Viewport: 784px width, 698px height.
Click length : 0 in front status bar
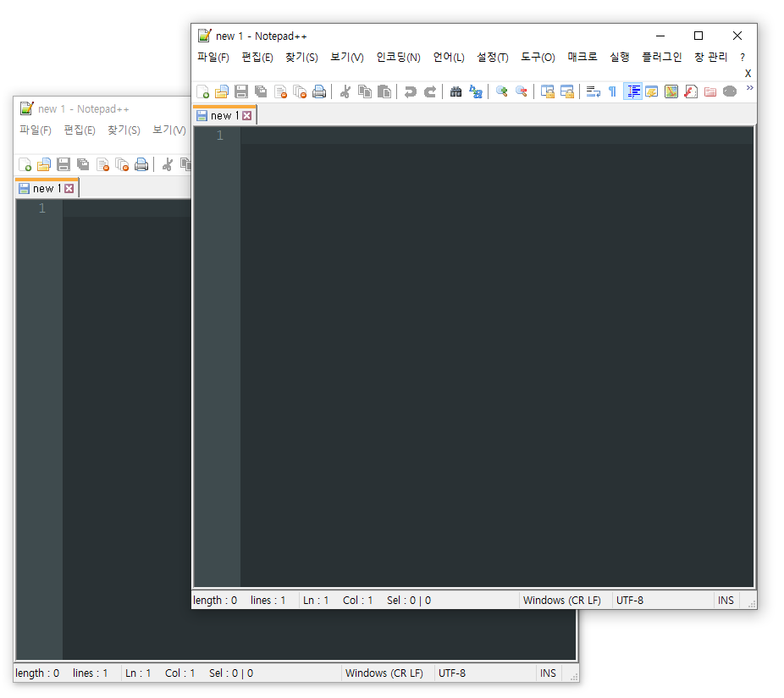(215, 600)
